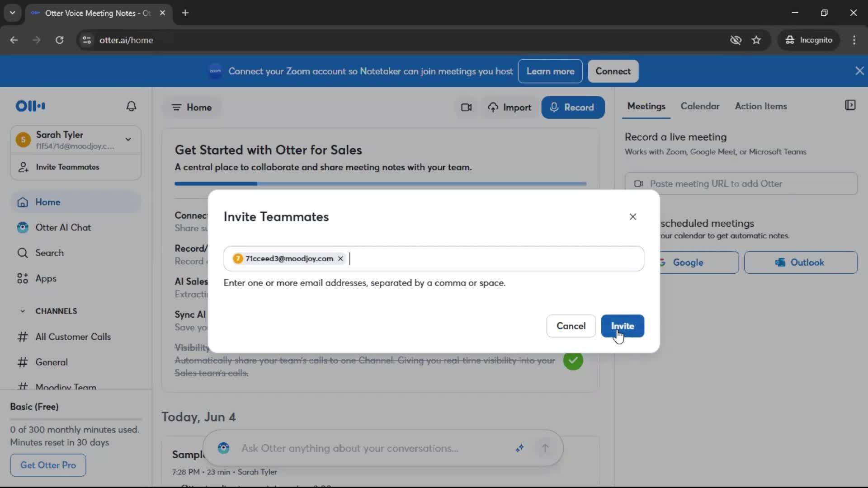Click the minutes usage bar
The width and height of the screenshot is (868, 488).
[76, 419]
